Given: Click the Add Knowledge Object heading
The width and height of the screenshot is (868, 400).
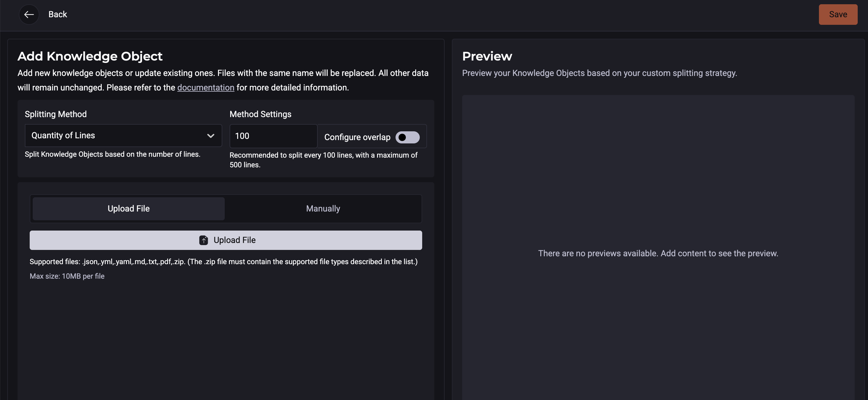Looking at the screenshot, I should [90, 56].
